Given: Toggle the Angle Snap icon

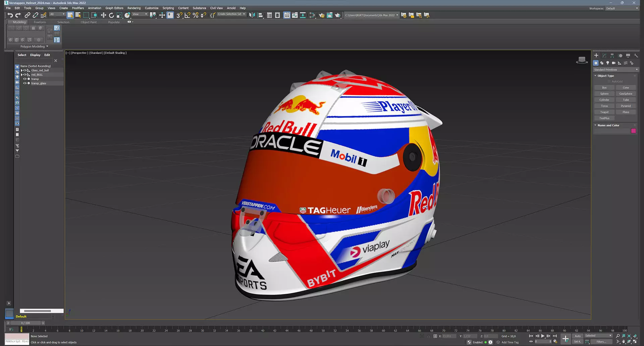Looking at the screenshot, I should tap(187, 15).
